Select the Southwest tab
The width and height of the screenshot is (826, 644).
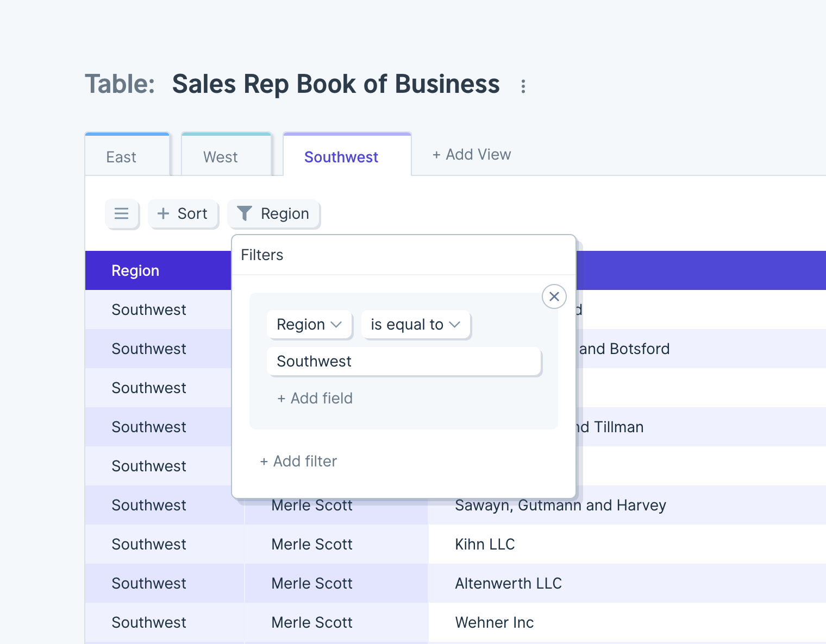click(341, 157)
